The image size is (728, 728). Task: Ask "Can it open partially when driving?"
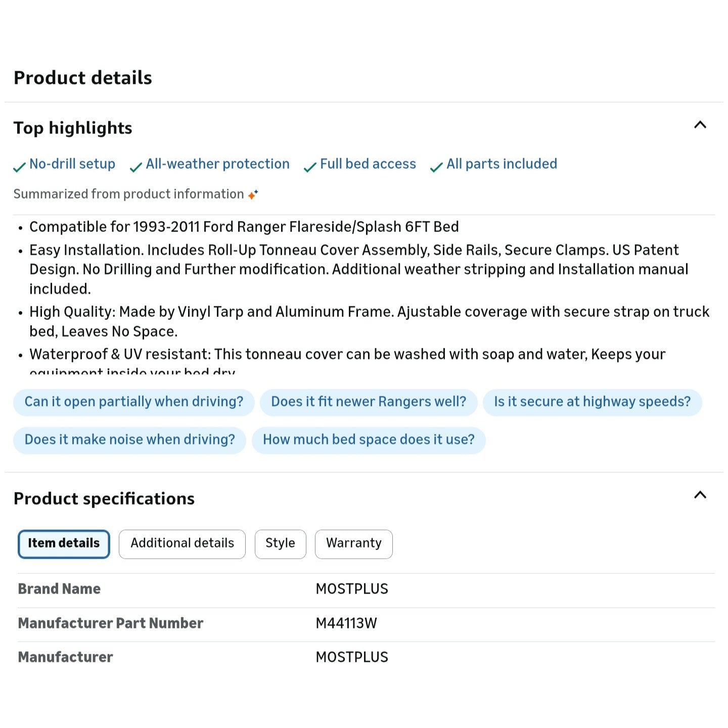coord(133,402)
